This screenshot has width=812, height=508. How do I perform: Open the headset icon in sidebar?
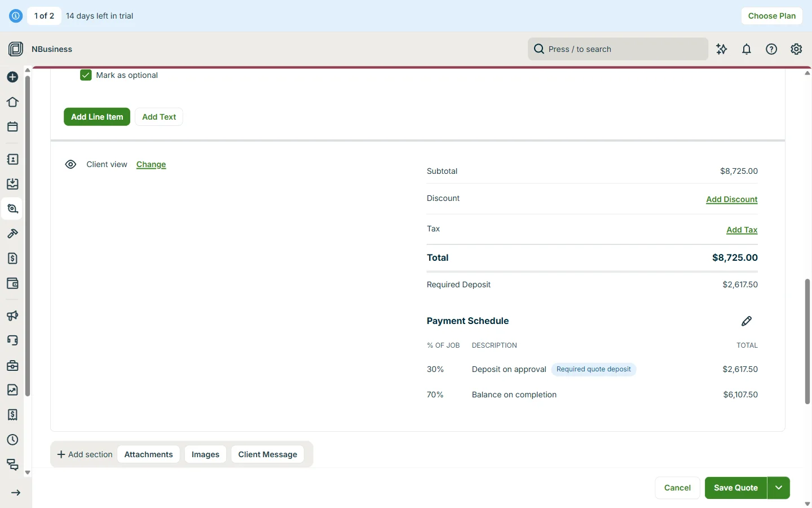(x=12, y=340)
